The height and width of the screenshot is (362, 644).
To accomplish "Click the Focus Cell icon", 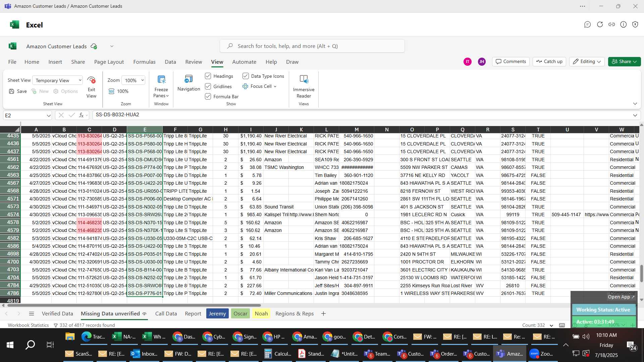I will tap(245, 86).
